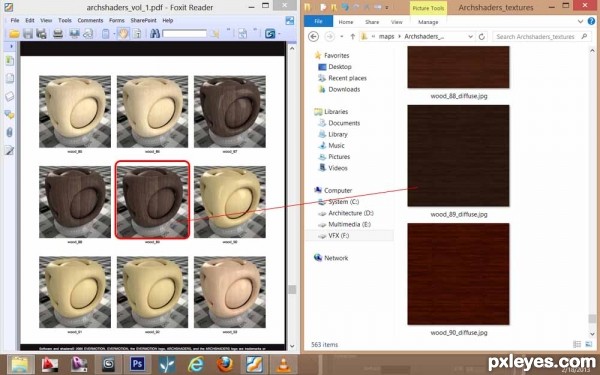This screenshot has height=375, width=600.
Task: Open address bar history dropdown in Explorer
Action: point(470,36)
